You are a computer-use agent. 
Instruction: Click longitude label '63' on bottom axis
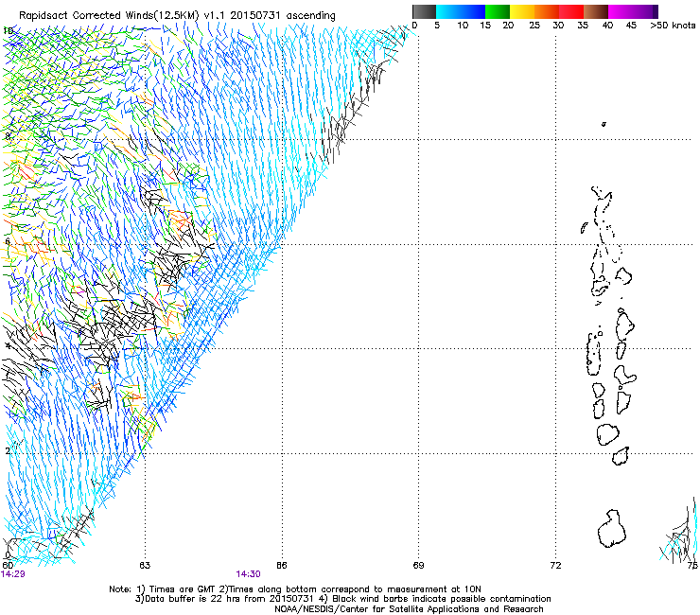145,566
